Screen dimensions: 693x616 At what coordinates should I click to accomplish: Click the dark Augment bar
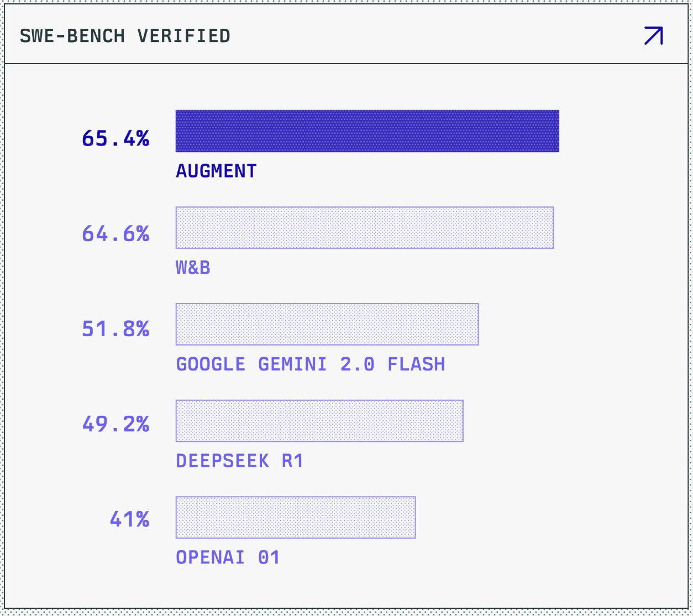[x=367, y=131]
